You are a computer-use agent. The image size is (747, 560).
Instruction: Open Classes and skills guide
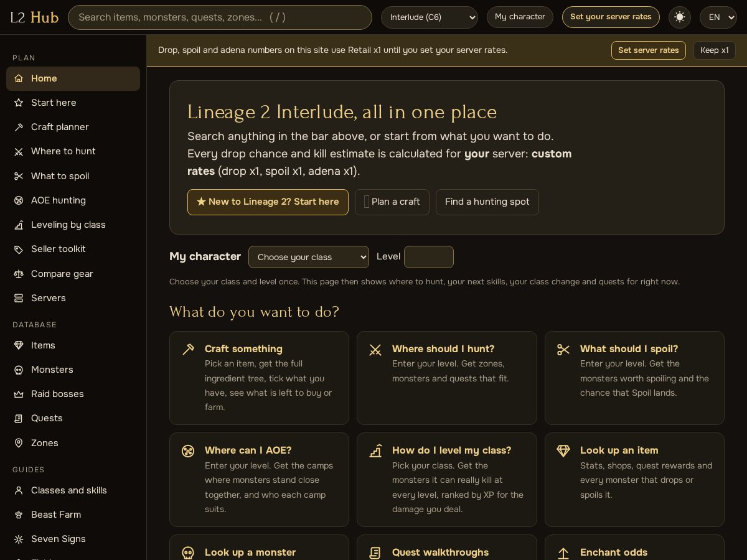[x=73, y=490]
